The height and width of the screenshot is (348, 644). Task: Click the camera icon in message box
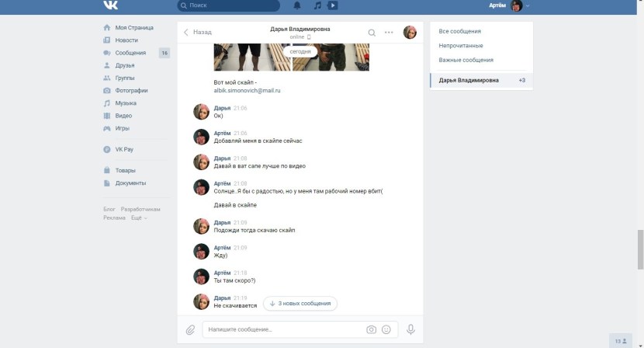tap(371, 329)
